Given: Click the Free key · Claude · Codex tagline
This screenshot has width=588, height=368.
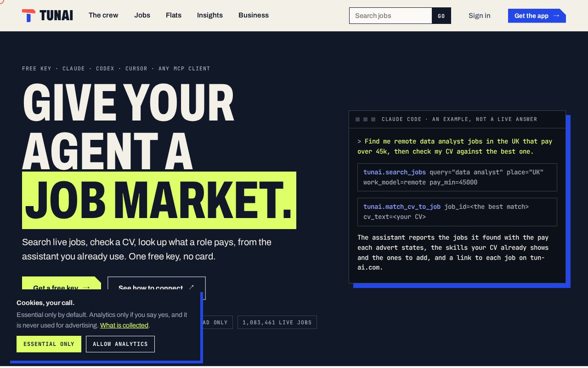Looking at the screenshot, I should click(116, 69).
